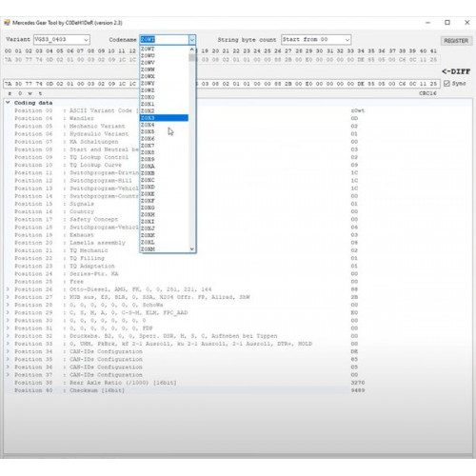Image resolution: width=476 pixels, height=476 pixels.
Task: Choose Z0XF from the dropdown list
Action: 164,201
